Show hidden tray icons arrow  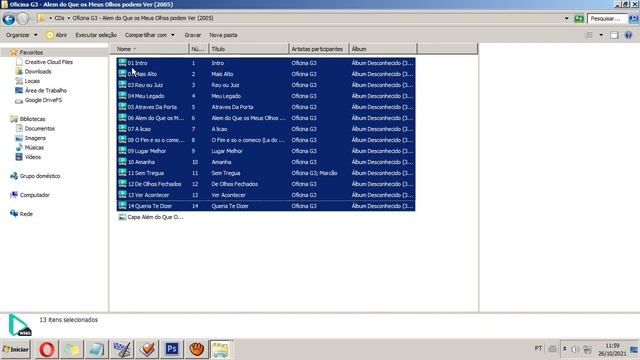(x=564, y=349)
